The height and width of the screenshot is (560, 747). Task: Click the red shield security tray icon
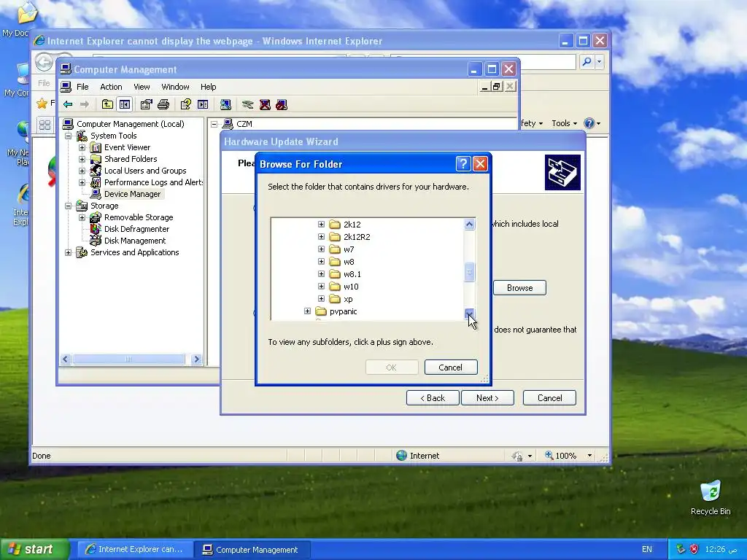694,549
